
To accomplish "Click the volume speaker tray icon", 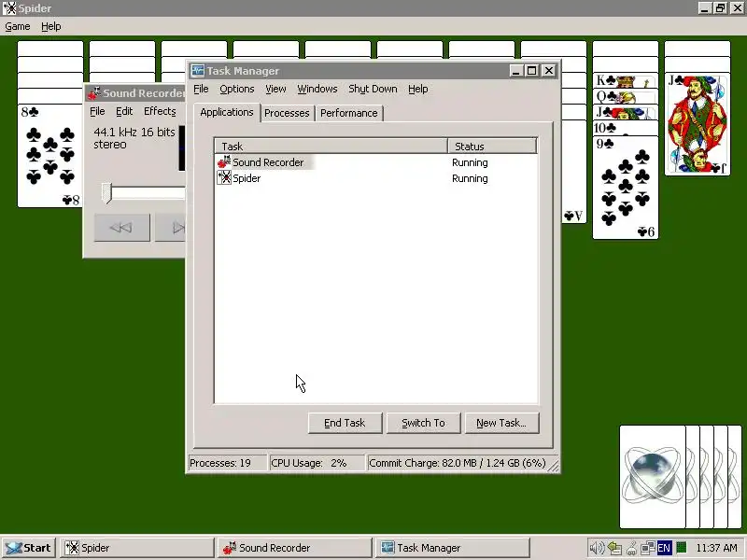I will pyautogui.click(x=596, y=548).
